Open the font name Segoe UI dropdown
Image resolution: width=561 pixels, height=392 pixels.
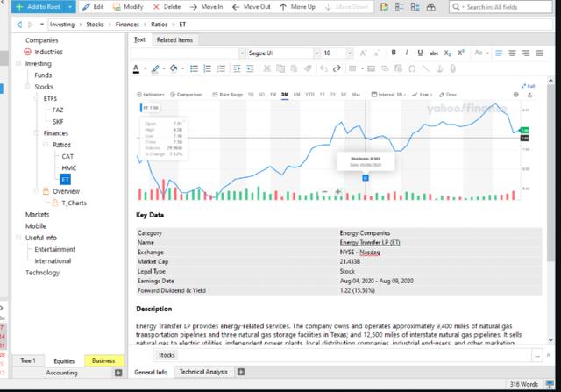(316, 53)
